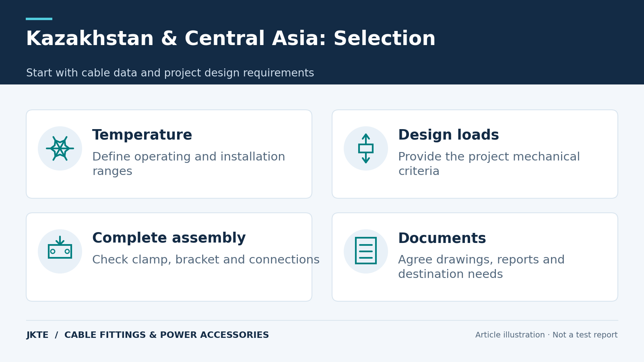Select the "Temperature" card heading

pyautogui.click(x=142, y=135)
